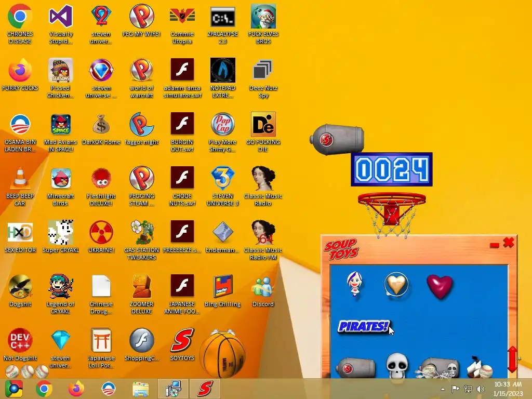The width and height of the screenshot is (532, 399).
Task: Pick the dark red heart toy
Action: tap(440, 287)
